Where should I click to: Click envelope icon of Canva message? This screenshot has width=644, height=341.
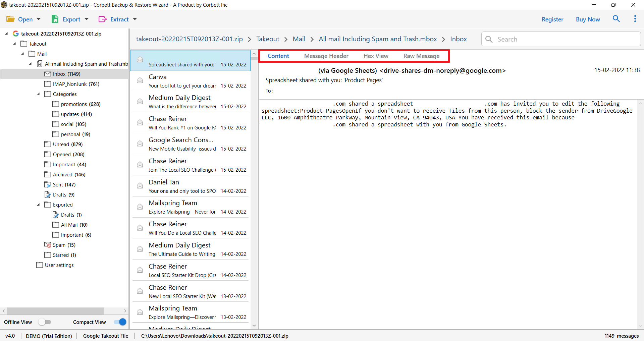tap(140, 80)
